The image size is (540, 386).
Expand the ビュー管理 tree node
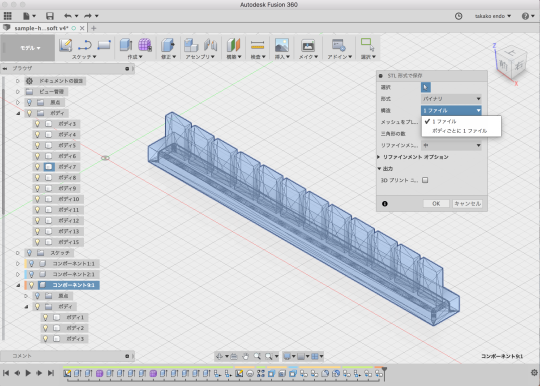(x=18, y=92)
